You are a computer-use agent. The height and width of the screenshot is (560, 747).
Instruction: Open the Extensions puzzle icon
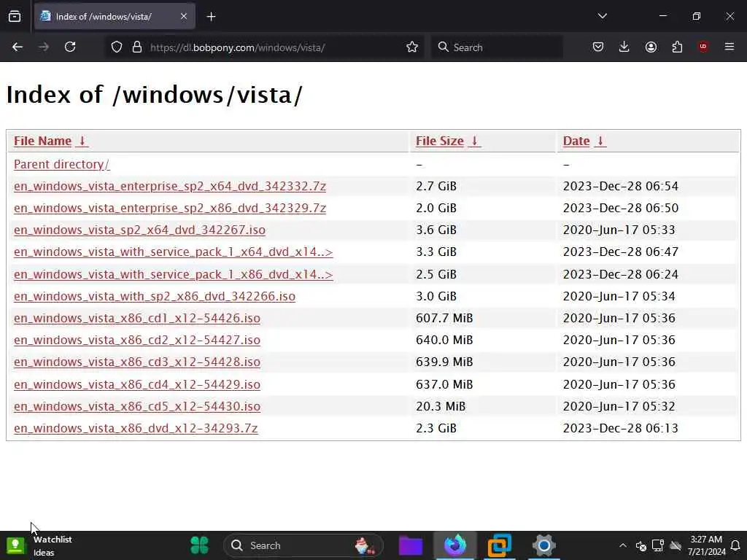677,47
